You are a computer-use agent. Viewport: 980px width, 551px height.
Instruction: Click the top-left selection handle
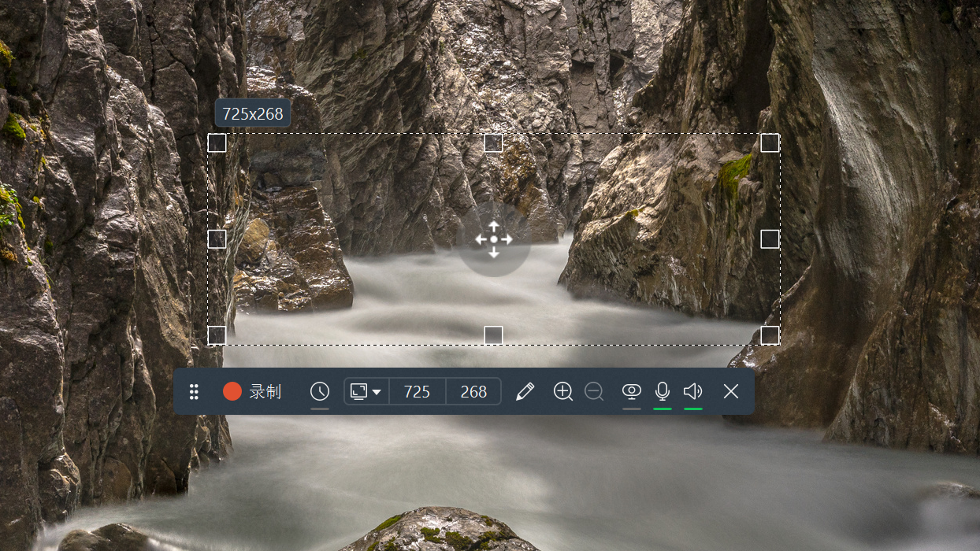217,142
